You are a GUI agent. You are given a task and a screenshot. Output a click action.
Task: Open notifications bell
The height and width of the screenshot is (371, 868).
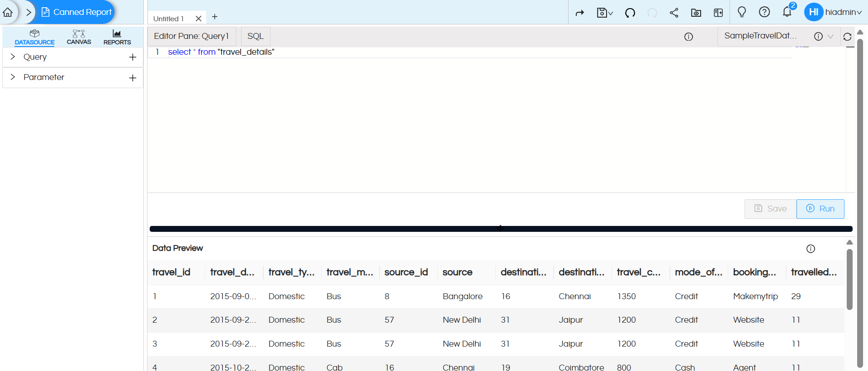coord(787,12)
